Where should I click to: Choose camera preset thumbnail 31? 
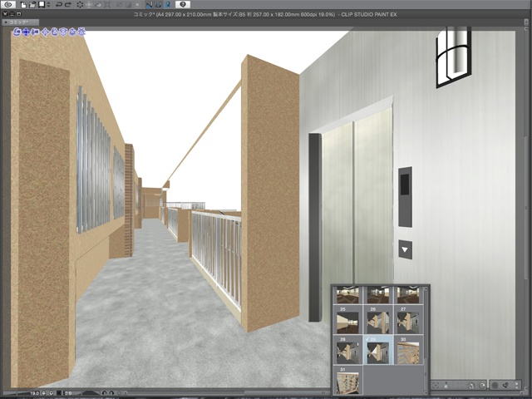click(x=347, y=380)
